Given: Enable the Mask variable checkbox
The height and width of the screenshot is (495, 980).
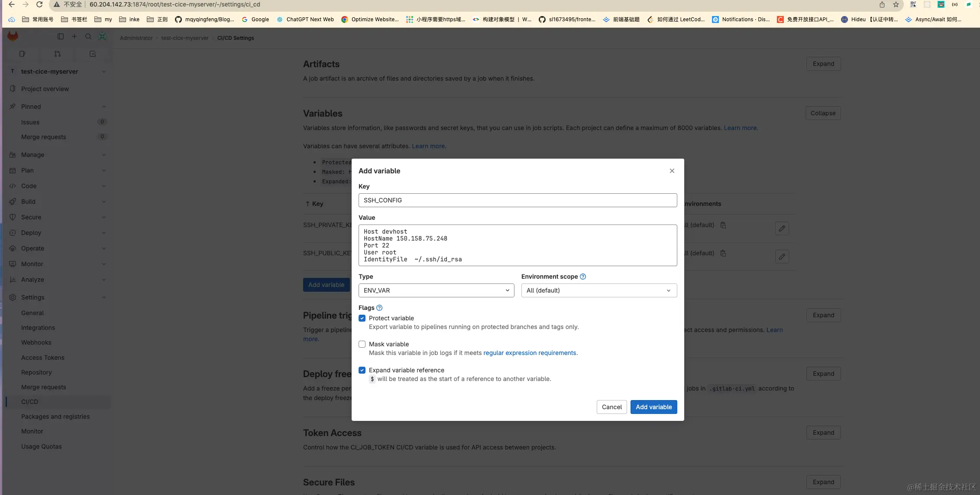Looking at the screenshot, I should 362,344.
